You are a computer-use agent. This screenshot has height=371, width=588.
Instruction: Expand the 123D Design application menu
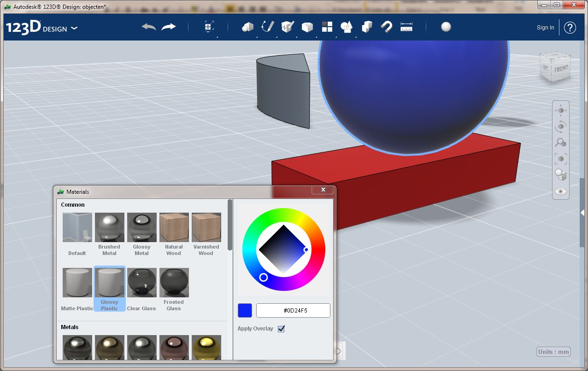41,28
